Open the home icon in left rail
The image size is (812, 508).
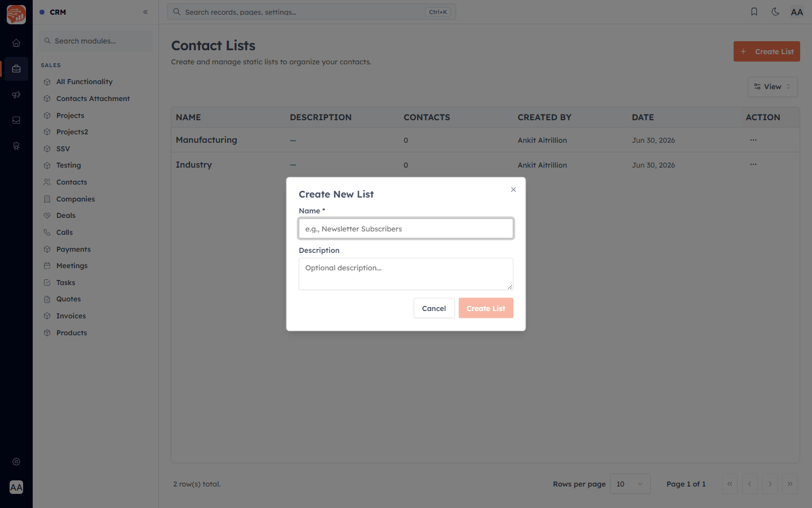16,43
